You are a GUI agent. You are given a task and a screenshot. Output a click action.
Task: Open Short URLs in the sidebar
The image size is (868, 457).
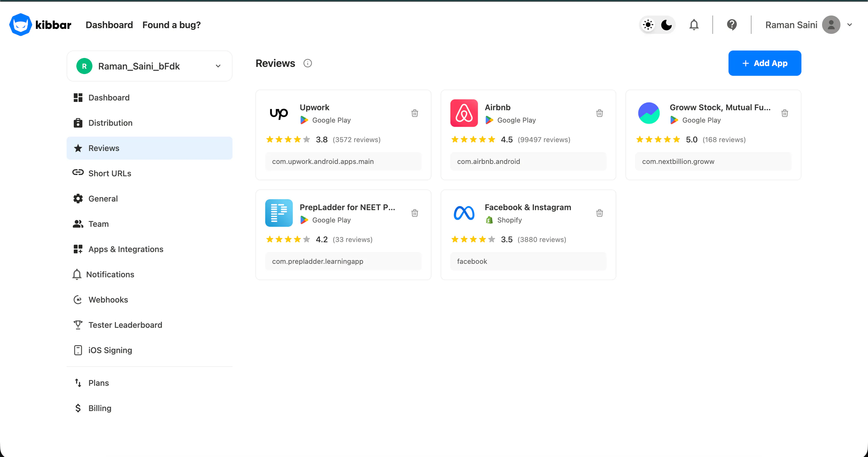149,173
